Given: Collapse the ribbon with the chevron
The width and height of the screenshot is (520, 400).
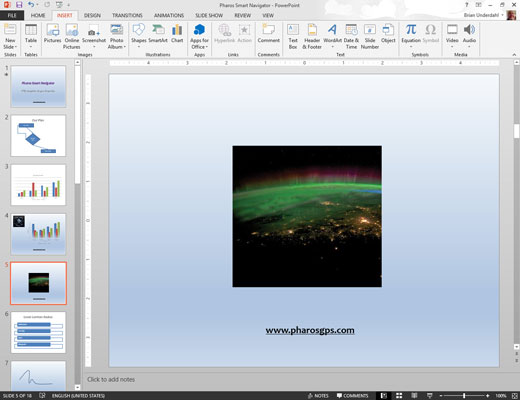Looking at the screenshot, I should click(x=514, y=55).
